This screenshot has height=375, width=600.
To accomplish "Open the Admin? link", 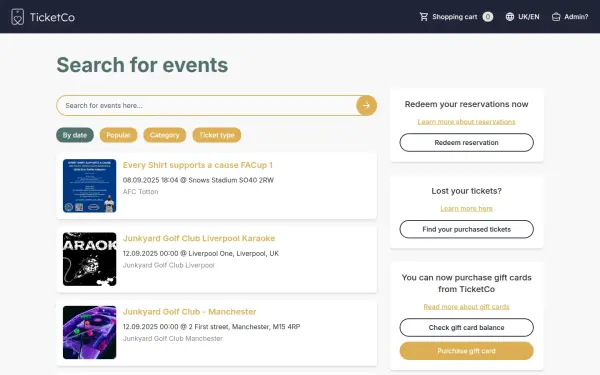I will (576, 17).
